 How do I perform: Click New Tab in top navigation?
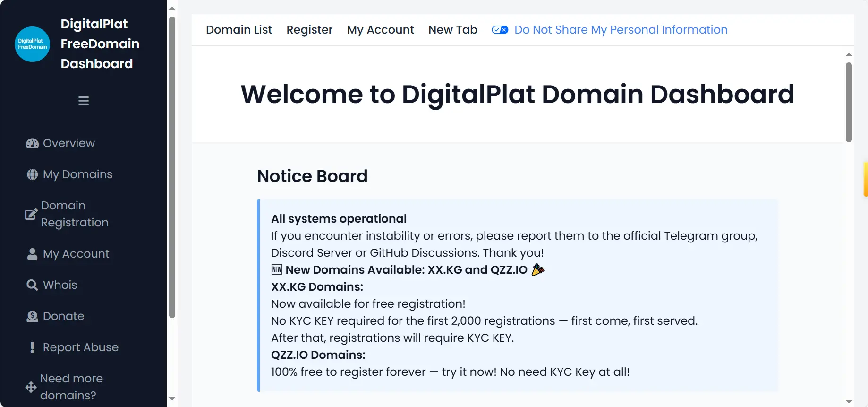click(x=453, y=30)
